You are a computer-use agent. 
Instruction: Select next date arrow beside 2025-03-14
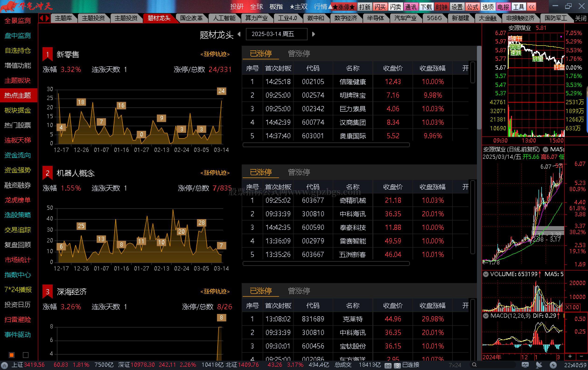(x=314, y=34)
